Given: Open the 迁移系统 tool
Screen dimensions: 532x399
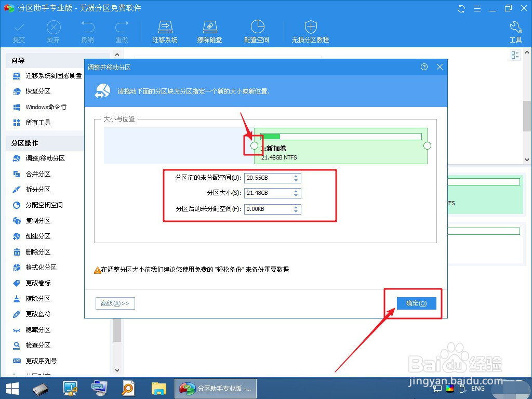Looking at the screenshot, I should pos(165,32).
